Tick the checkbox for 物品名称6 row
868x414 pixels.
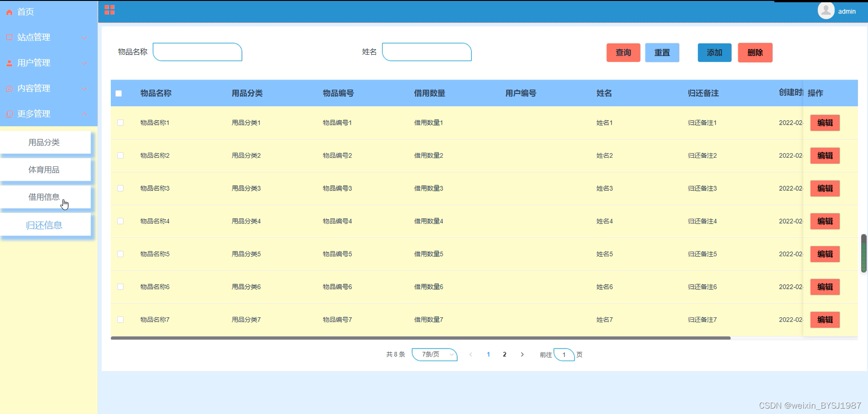coord(120,287)
